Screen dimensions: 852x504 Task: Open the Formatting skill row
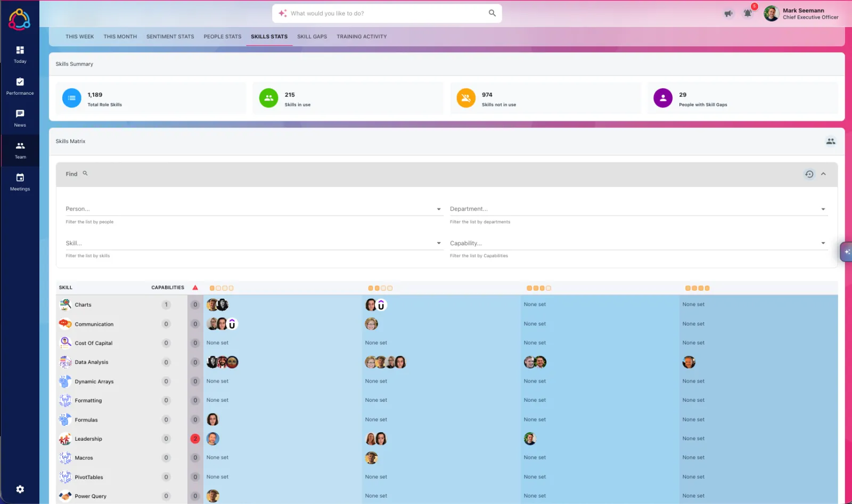click(88, 400)
